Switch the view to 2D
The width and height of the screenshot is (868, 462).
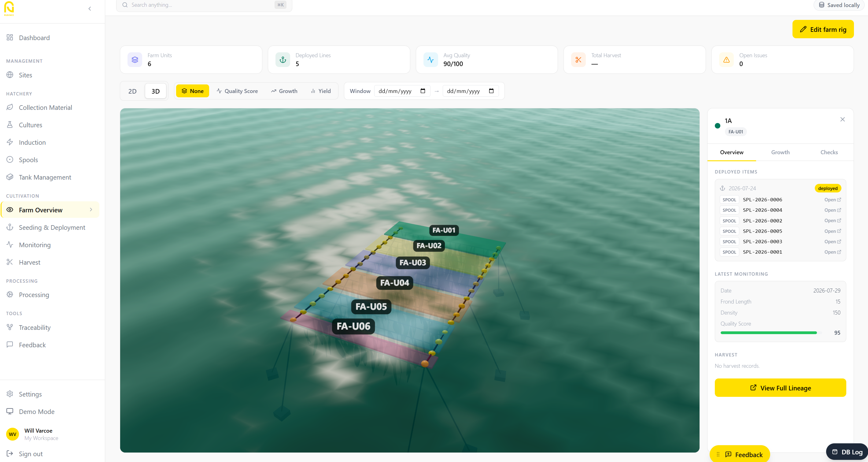[132, 91]
